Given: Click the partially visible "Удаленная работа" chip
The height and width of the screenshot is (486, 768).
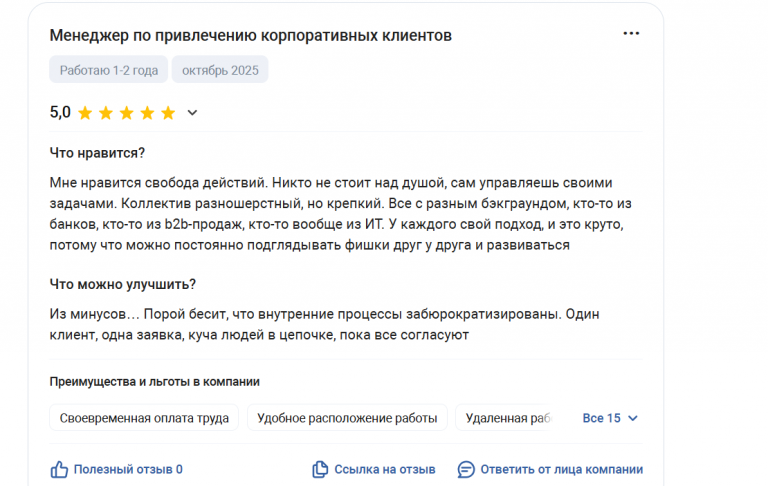Looking at the screenshot, I should [507, 418].
